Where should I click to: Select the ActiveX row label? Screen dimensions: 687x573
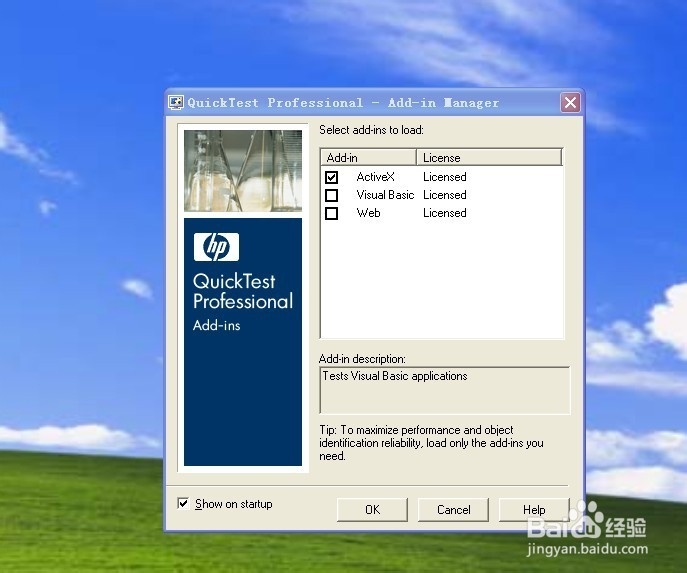(x=375, y=177)
